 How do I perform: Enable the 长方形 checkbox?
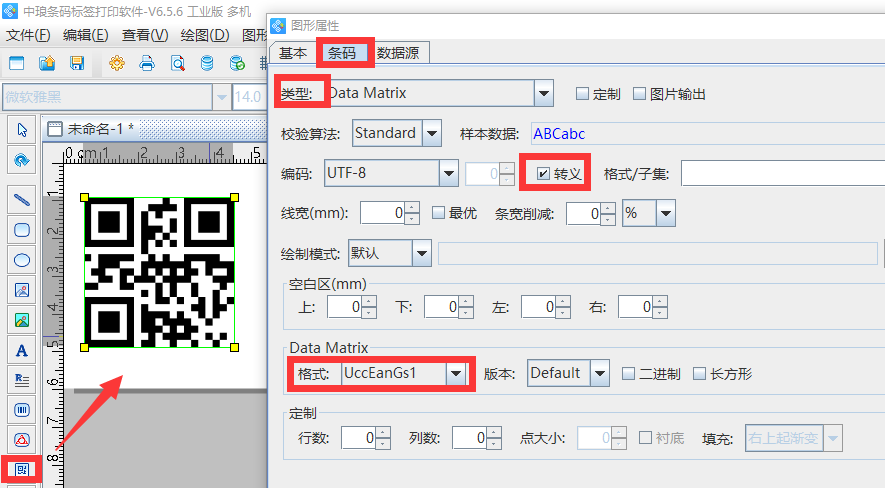pyautogui.click(x=699, y=373)
